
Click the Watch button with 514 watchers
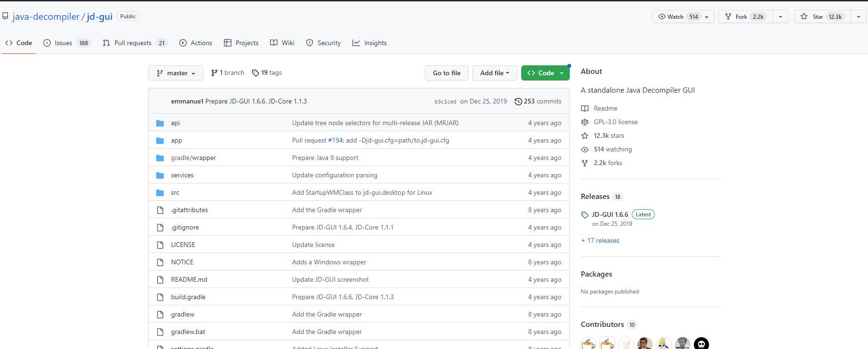coord(683,16)
